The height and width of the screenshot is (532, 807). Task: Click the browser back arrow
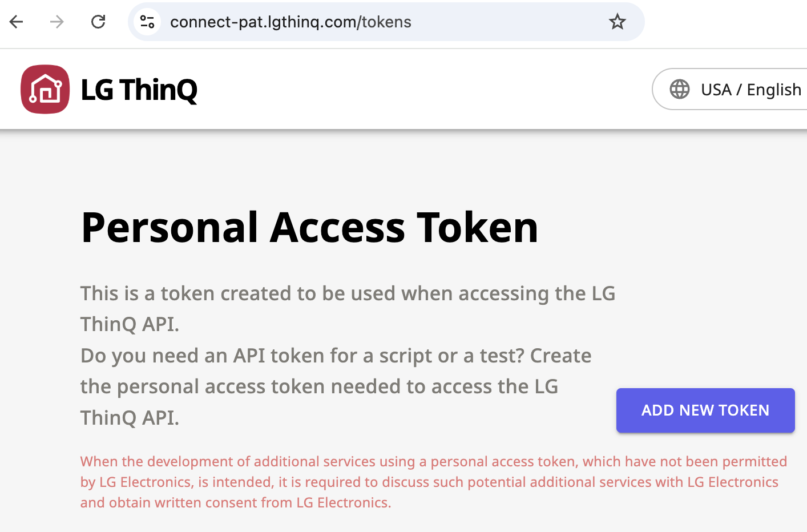pyautogui.click(x=17, y=22)
